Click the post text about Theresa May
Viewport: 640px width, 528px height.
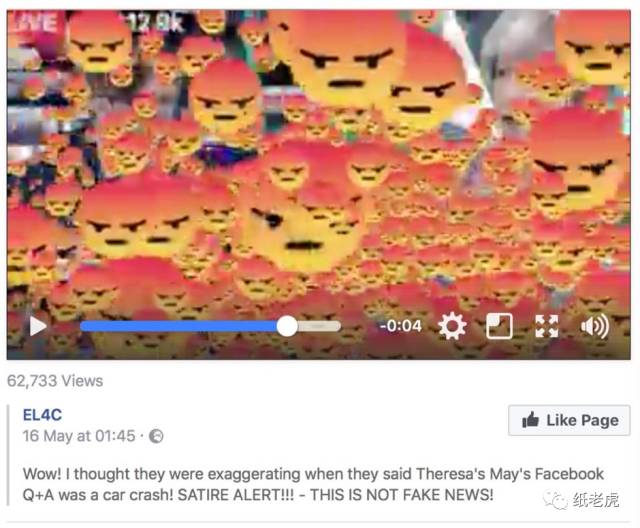click(x=313, y=484)
